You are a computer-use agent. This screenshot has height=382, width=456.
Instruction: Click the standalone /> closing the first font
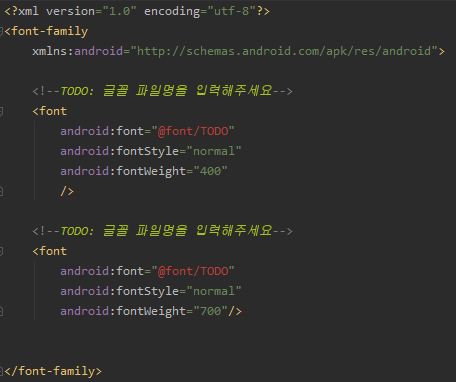[x=67, y=191]
